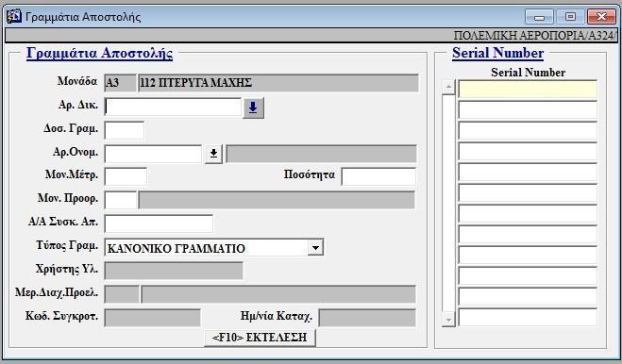Click the Γραμμάτια Αποστολής section heading
622x364 pixels.
point(99,53)
